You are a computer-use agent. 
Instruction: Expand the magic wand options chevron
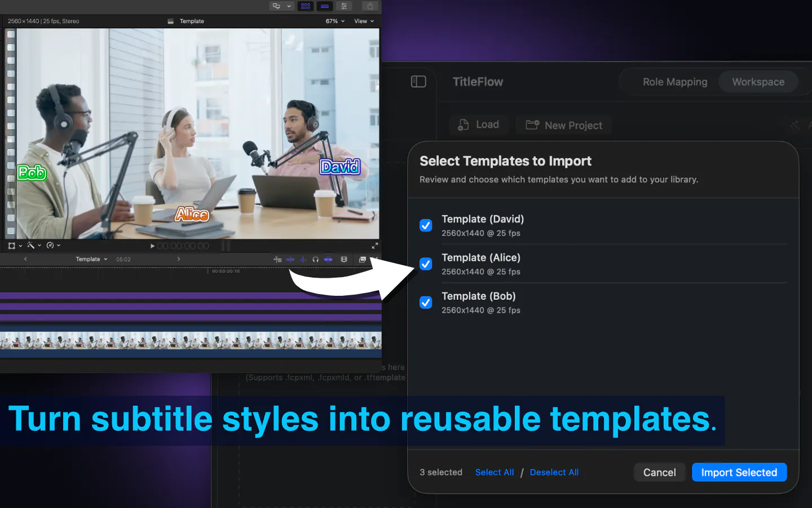tap(39, 246)
